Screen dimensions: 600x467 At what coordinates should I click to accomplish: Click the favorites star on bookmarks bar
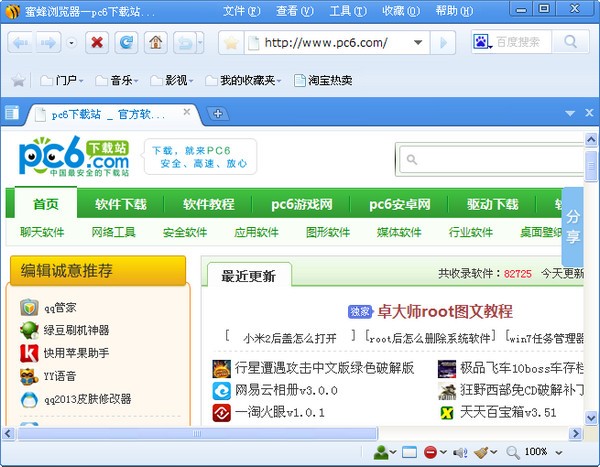click(18, 80)
